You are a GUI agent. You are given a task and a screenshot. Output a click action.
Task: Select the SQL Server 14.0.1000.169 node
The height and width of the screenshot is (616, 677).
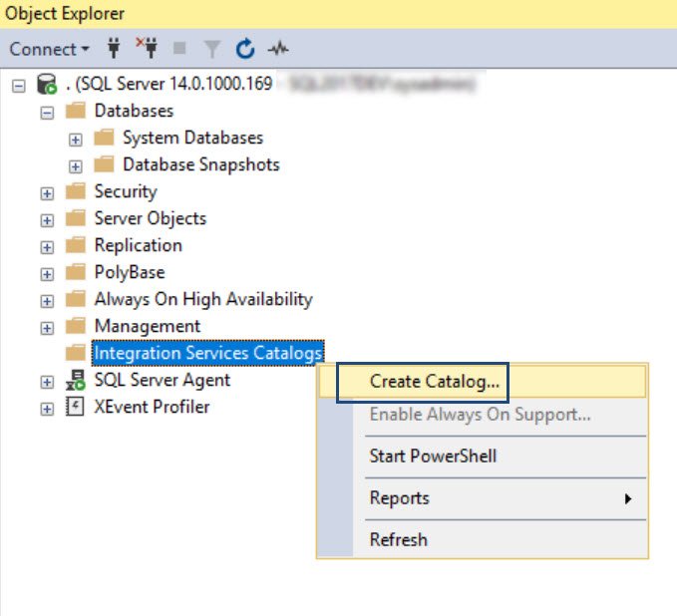[170, 84]
